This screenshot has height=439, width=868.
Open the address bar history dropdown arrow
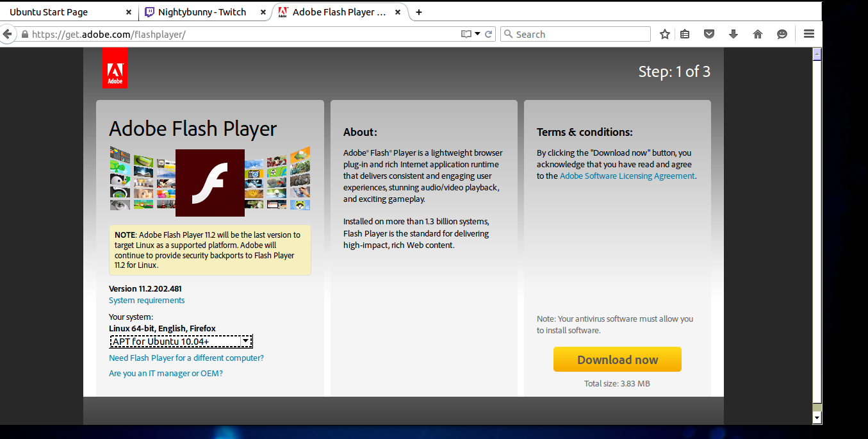[477, 34]
